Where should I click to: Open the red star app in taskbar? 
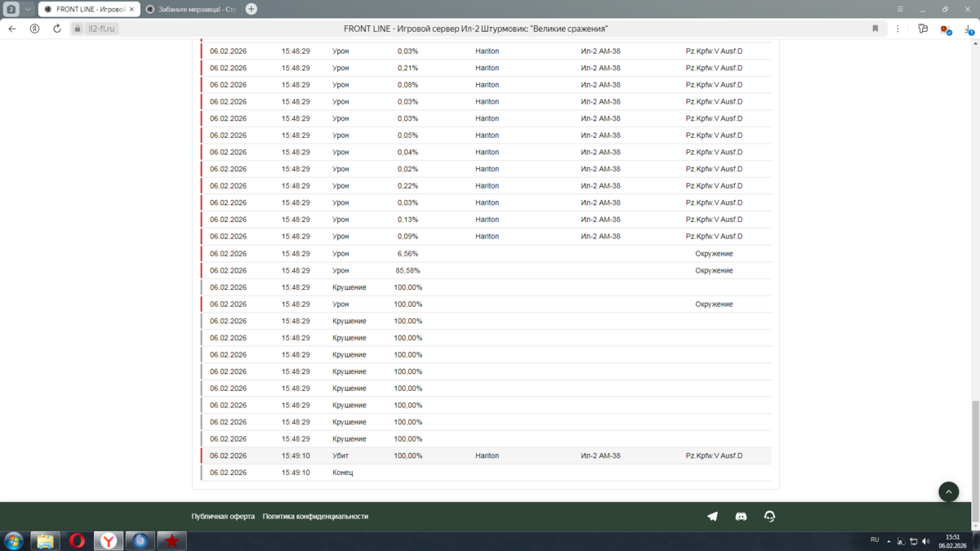171,540
